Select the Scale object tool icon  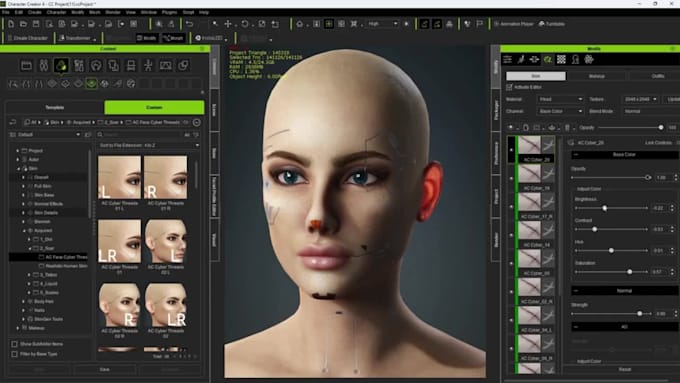tap(262, 24)
